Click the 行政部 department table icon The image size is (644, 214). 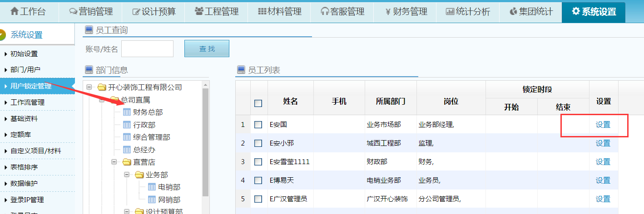[127, 125]
